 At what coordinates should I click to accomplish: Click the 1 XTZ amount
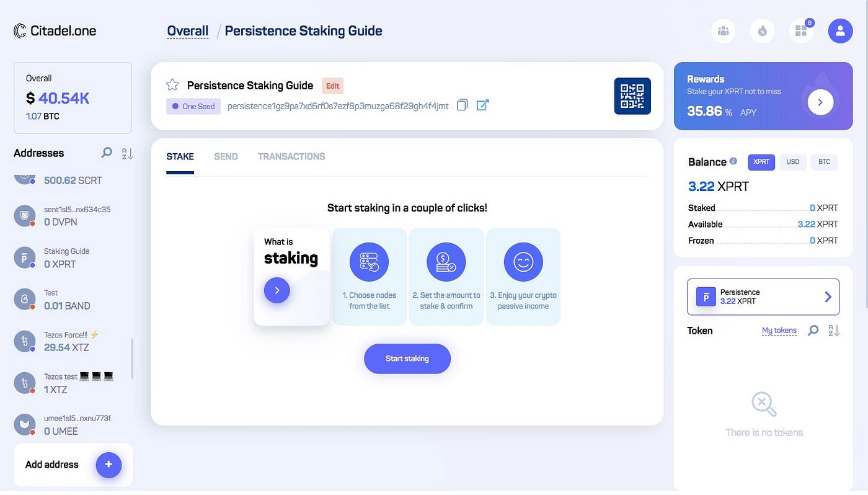coord(55,390)
